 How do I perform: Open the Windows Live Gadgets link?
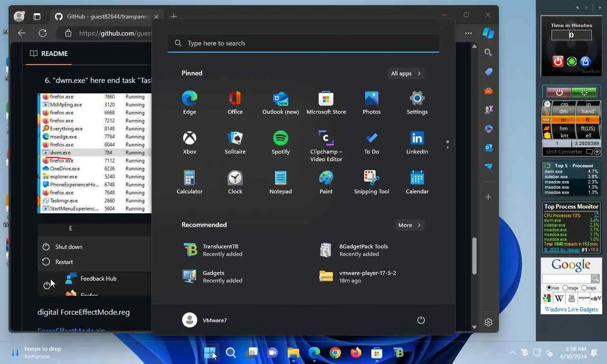click(x=571, y=309)
